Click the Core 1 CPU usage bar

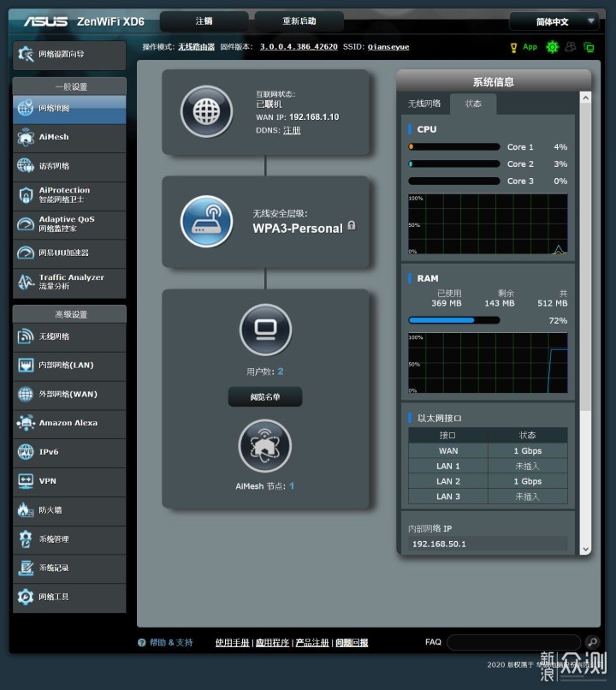pos(453,147)
